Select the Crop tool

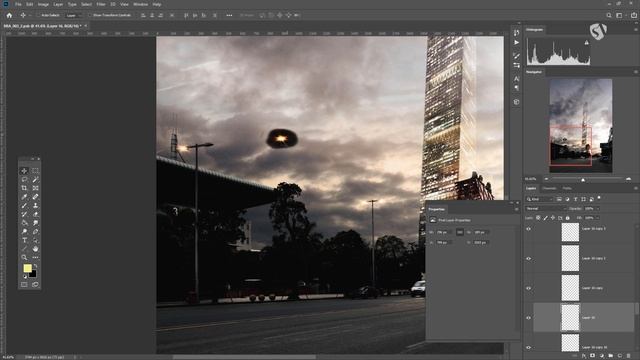tap(24, 188)
